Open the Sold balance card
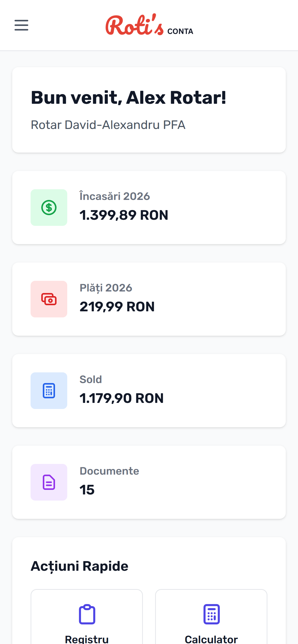 (149, 391)
